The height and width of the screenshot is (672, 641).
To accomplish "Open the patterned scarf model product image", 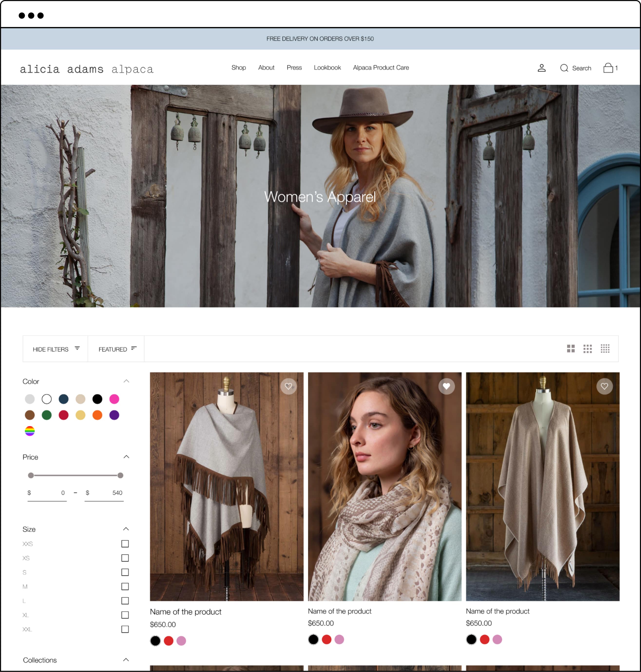I will [x=385, y=487].
